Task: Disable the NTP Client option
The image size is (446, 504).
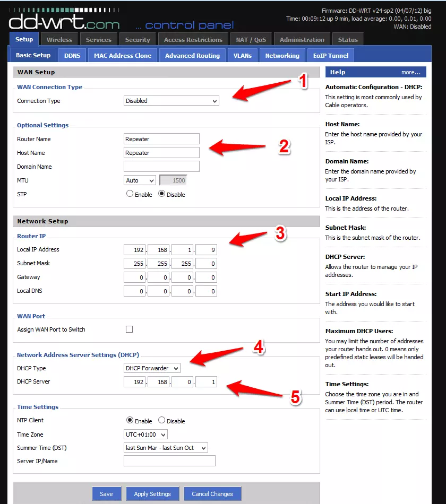Action: coord(162,420)
